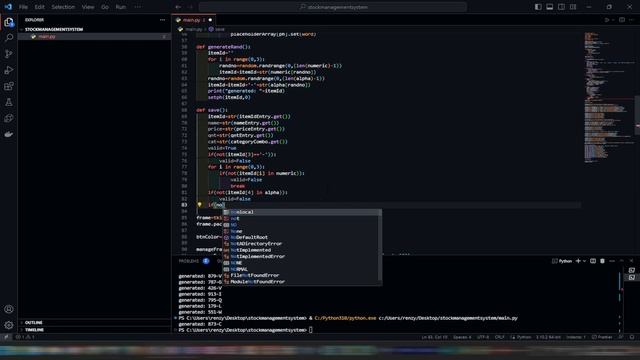Expand the TIMELINE section
Screen dimensions: 640x360
click(94, 329)
